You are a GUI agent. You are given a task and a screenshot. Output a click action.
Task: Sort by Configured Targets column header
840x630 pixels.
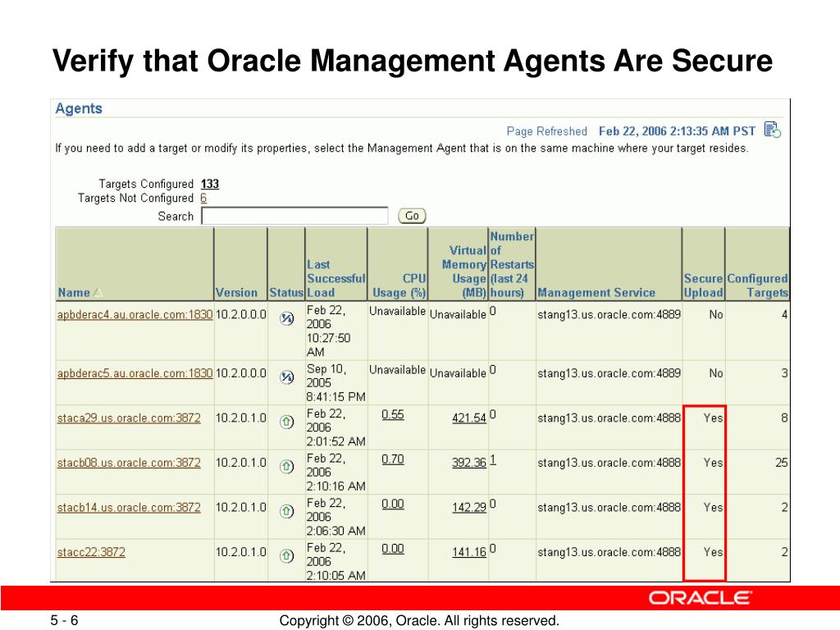(757, 285)
